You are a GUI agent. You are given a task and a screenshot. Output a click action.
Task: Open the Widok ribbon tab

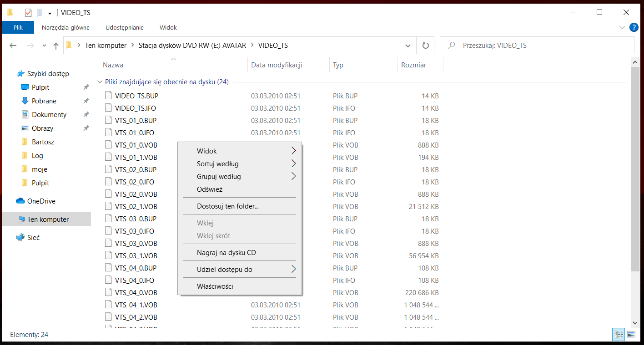168,27
